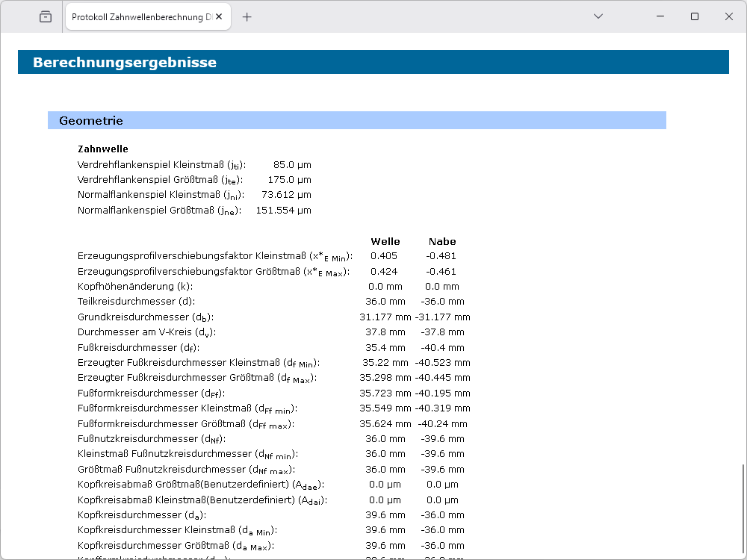Viewport: 747px width, 560px height.
Task: Close the browser window
Action: pos(729,16)
